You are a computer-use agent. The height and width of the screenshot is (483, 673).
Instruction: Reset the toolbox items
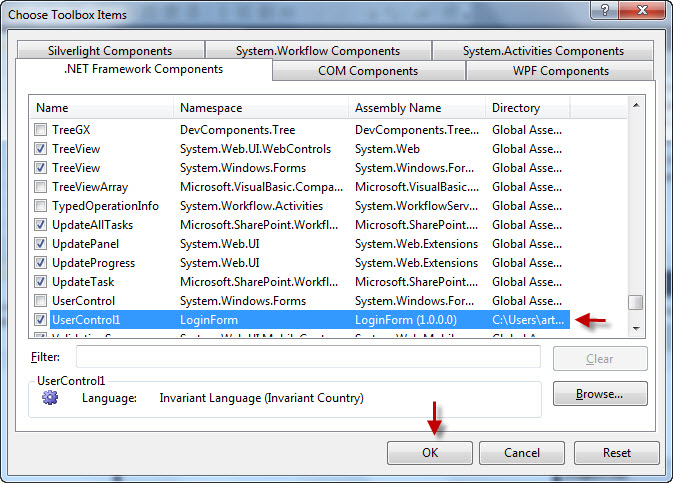pos(616,453)
